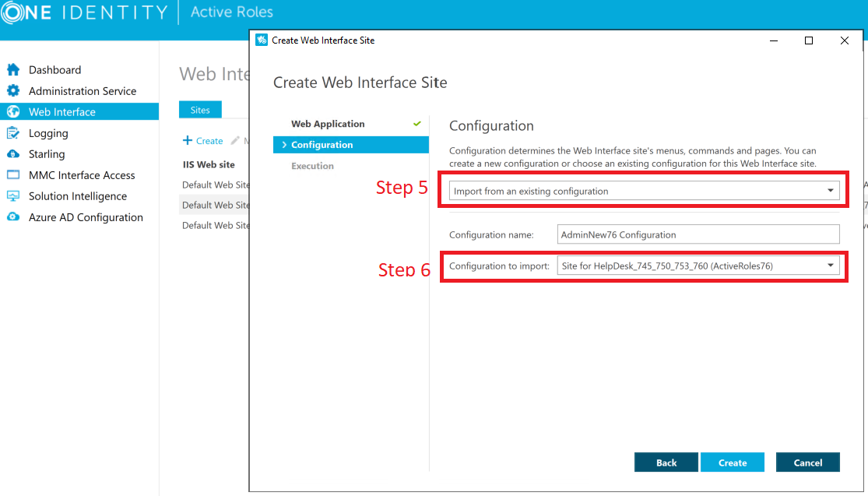Click the Back button

pos(666,463)
